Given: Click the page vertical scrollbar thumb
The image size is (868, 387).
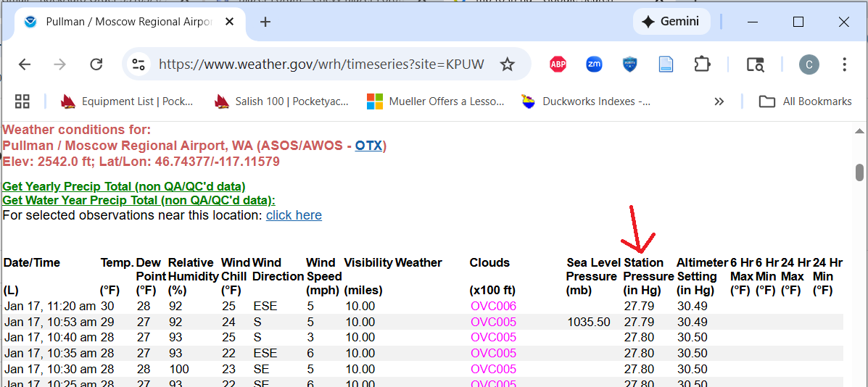Looking at the screenshot, I should click(859, 172).
